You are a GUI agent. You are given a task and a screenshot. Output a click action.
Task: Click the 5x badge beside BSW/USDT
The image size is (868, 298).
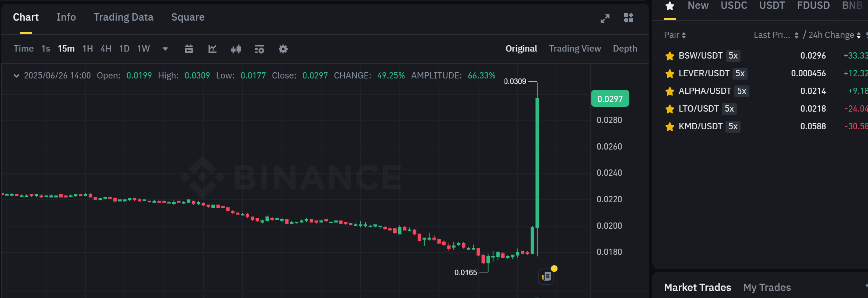pyautogui.click(x=733, y=56)
